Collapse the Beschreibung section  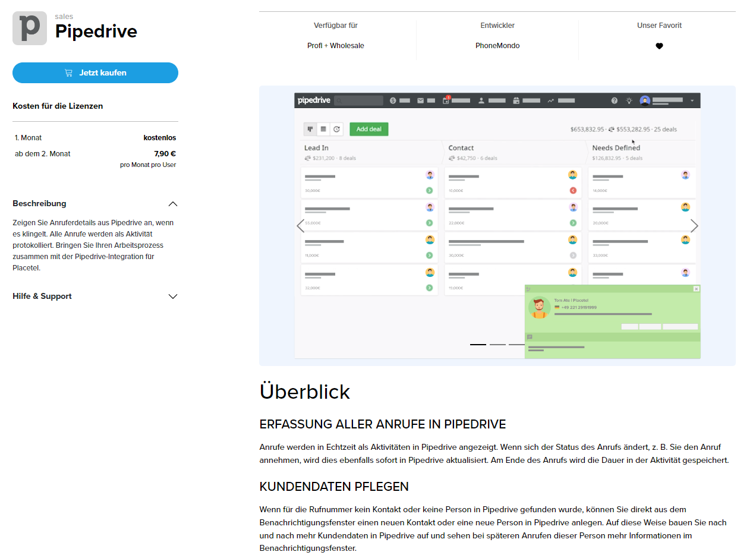(173, 204)
